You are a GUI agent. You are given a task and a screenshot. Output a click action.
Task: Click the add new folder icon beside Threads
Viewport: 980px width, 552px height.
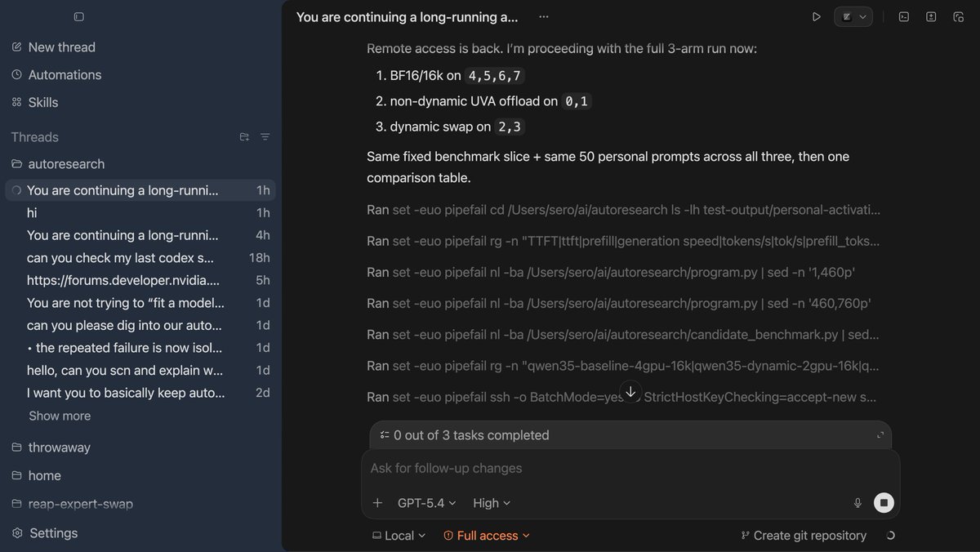pos(244,137)
